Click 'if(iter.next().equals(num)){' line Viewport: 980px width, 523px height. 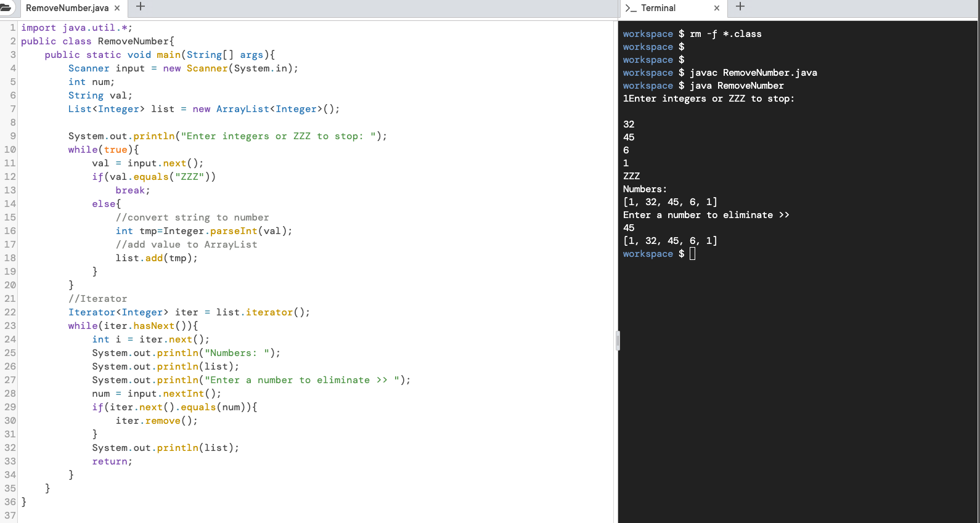(174, 407)
